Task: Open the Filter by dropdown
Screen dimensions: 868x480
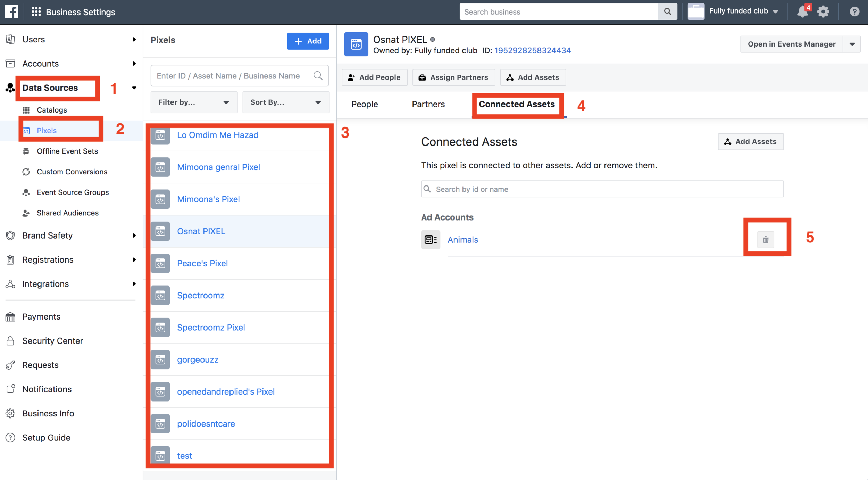Action: tap(194, 102)
